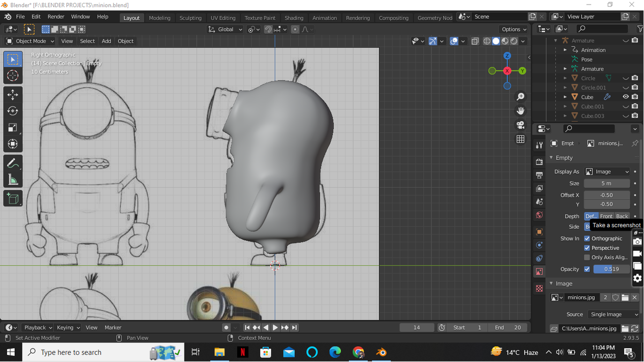Open Display As Image dropdown
This screenshot has width=644, height=362.
click(x=607, y=171)
